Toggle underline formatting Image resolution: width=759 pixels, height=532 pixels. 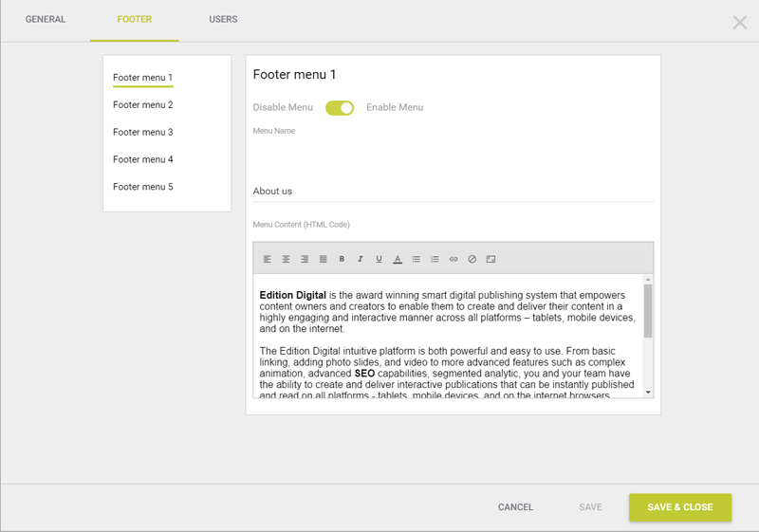point(379,259)
